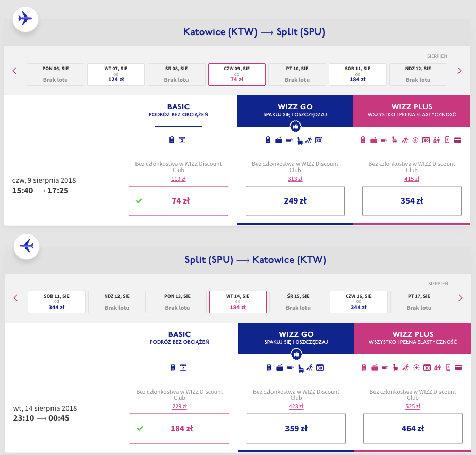476x455 pixels.
Task: Click refund card icon under outbound WIZZ PLUS
Action: coord(457,140)
